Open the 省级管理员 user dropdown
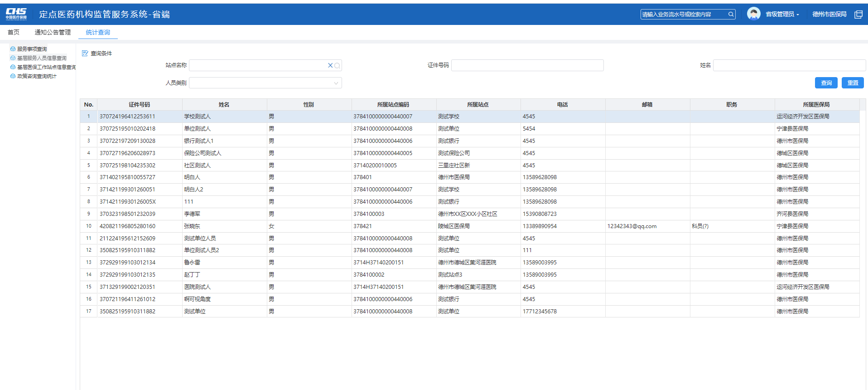The image size is (868, 390). tap(782, 15)
